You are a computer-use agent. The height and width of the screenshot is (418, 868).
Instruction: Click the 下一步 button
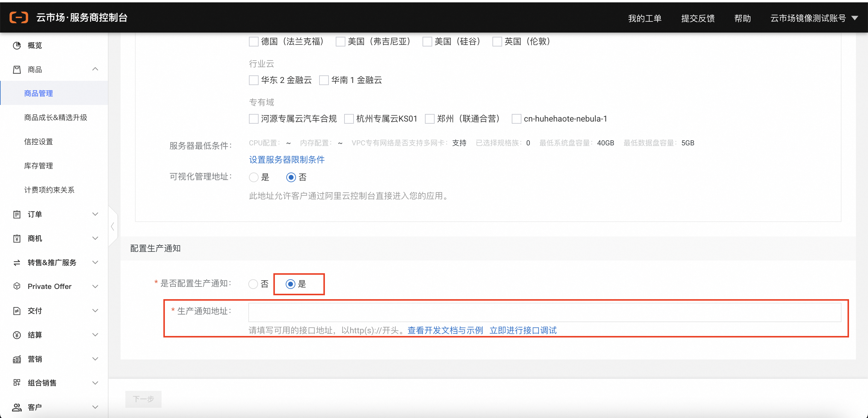coord(143,399)
